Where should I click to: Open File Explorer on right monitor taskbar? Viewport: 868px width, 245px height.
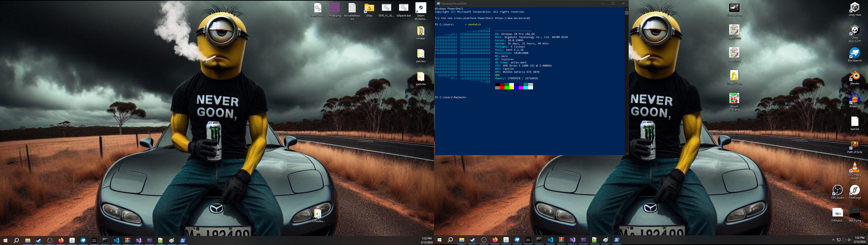coord(462,240)
